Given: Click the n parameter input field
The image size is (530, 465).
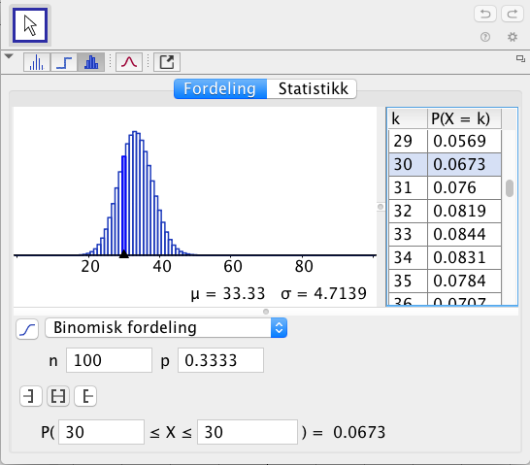Looking at the screenshot, I should [109, 361].
